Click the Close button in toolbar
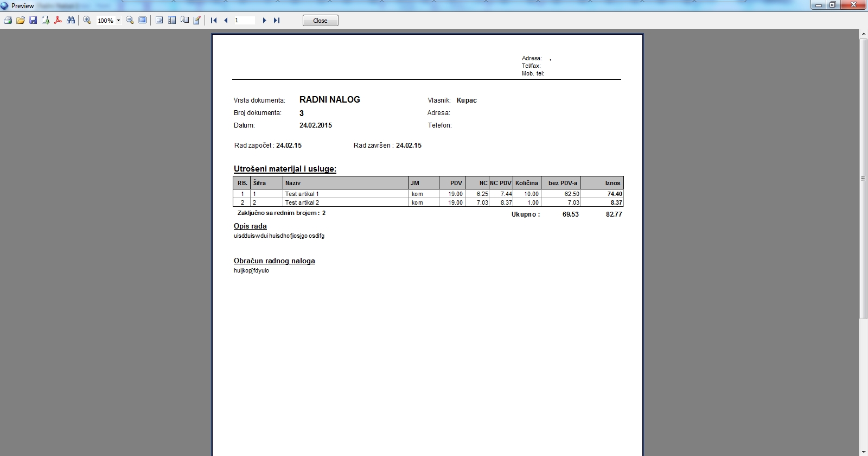868x456 pixels. [x=320, y=21]
